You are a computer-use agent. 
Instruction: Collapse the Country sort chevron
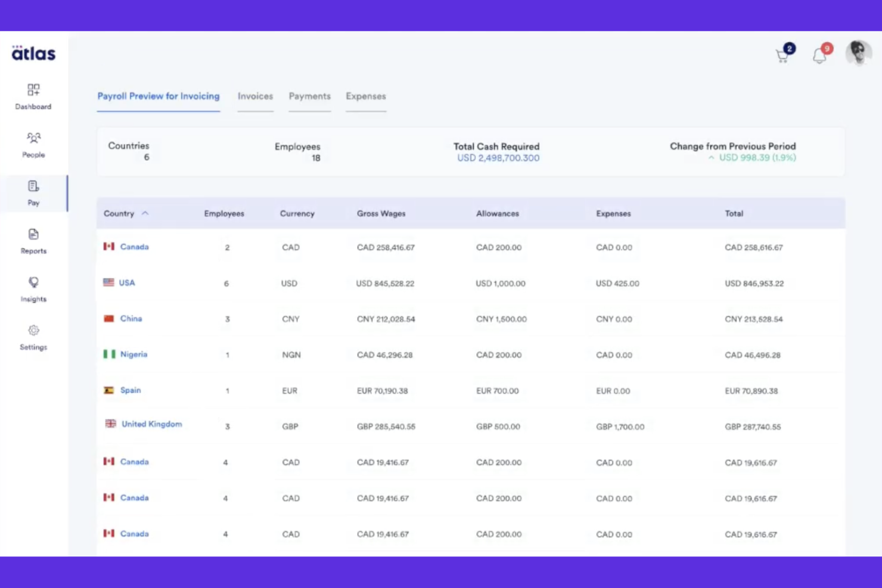pos(145,213)
